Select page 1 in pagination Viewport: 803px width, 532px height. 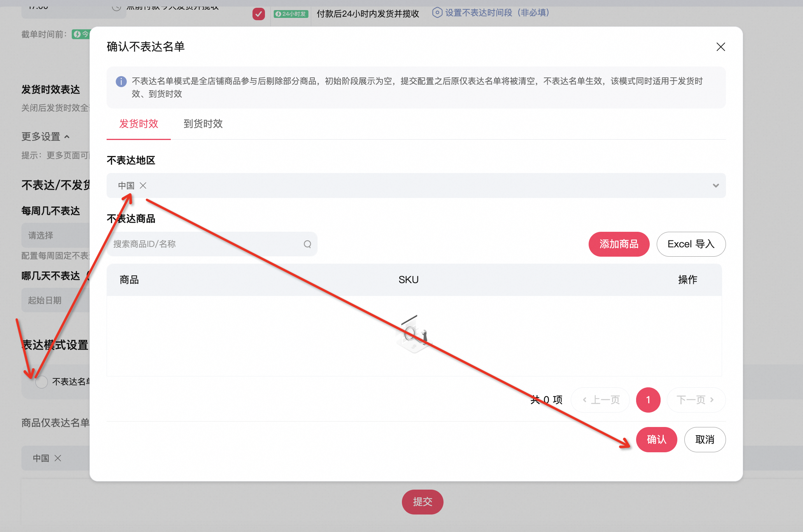[x=648, y=400]
